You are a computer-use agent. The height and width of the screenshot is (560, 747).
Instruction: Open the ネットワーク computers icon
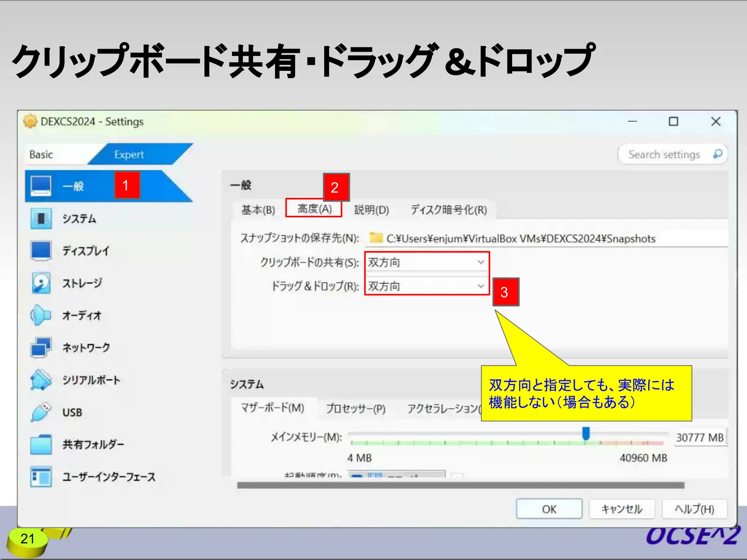click(x=41, y=347)
